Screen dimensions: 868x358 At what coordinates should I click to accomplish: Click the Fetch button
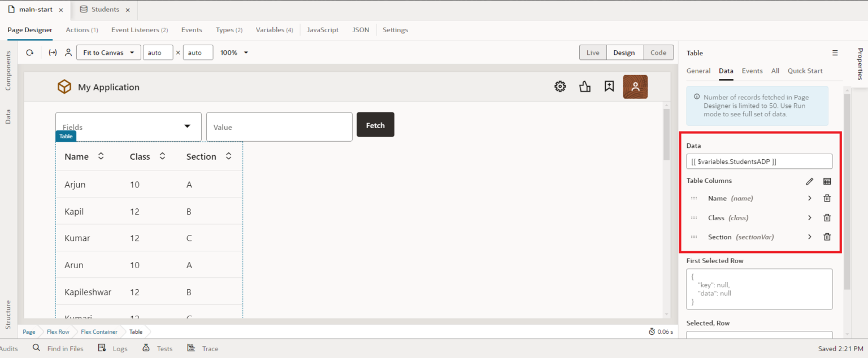click(375, 124)
